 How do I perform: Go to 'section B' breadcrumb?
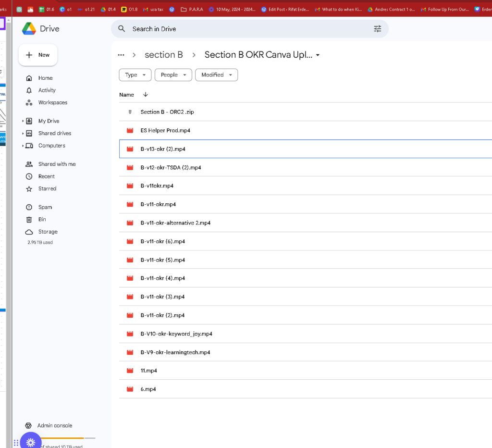[163, 55]
